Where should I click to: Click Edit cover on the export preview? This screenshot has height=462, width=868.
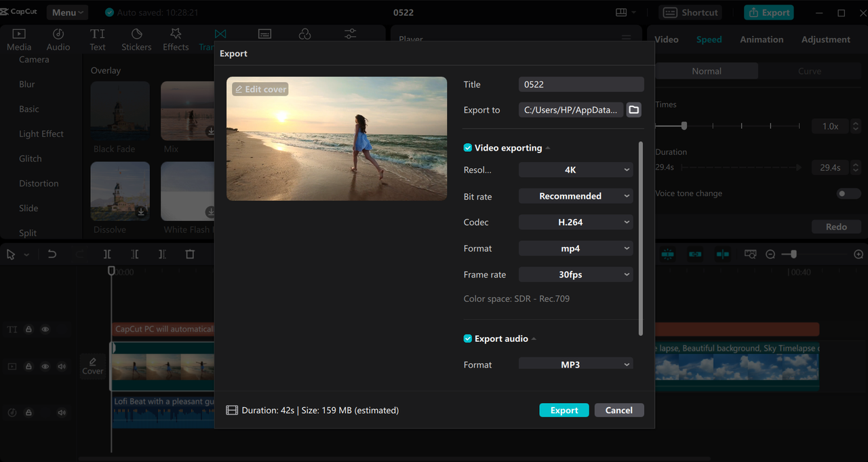(x=260, y=89)
